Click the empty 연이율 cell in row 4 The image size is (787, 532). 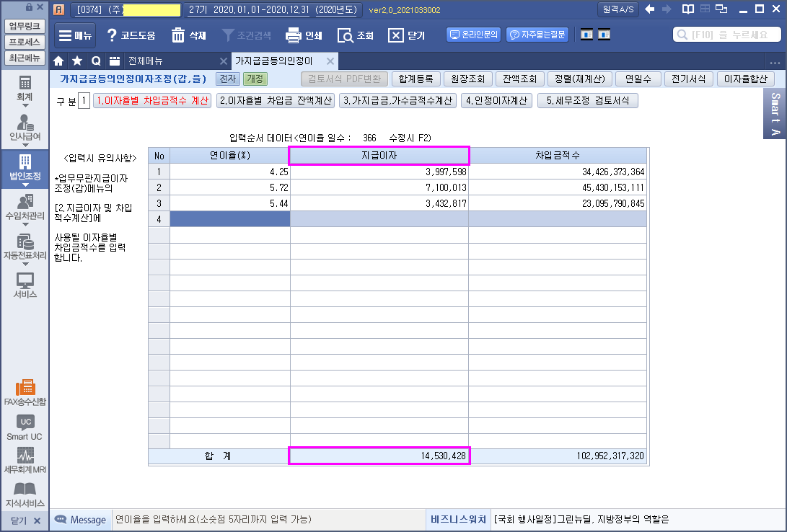click(x=230, y=219)
